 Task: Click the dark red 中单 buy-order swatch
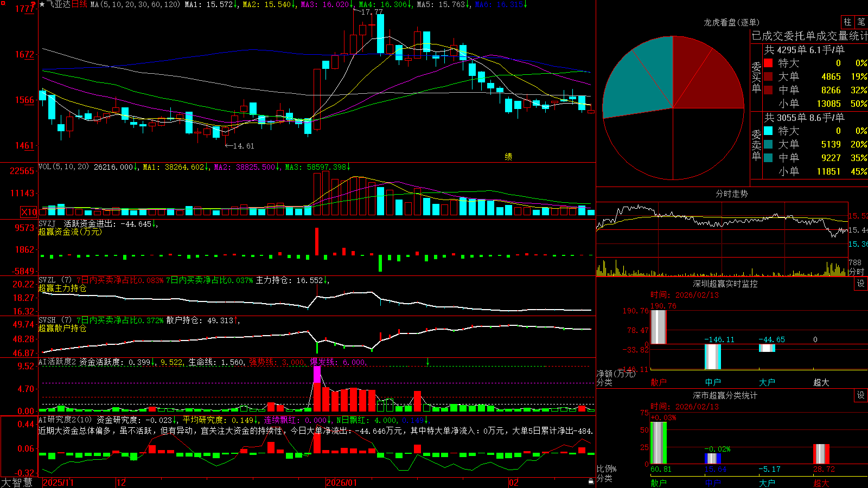[x=768, y=90]
